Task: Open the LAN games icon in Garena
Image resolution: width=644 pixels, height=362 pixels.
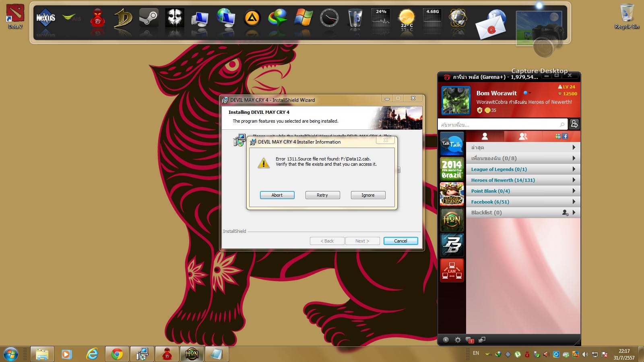Action: [x=452, y=270]
